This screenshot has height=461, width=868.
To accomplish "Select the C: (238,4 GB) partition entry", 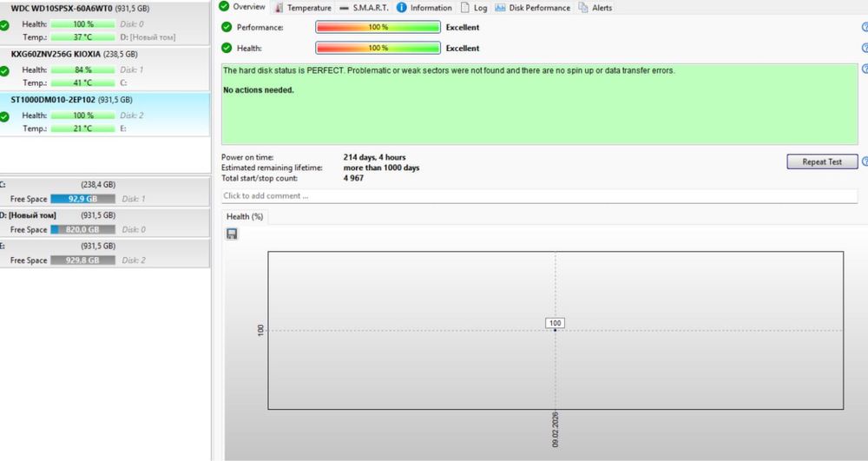I will (105, 192).
